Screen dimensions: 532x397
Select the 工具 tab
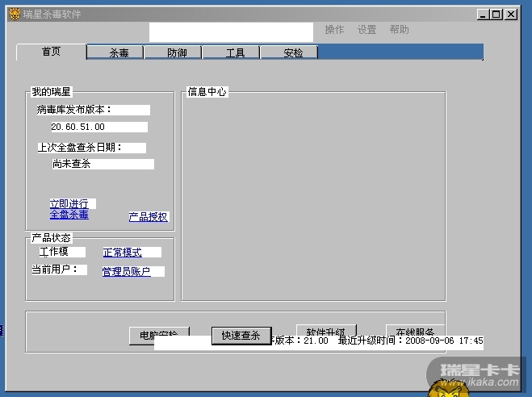pyautogui.click(x=231, y=53)
